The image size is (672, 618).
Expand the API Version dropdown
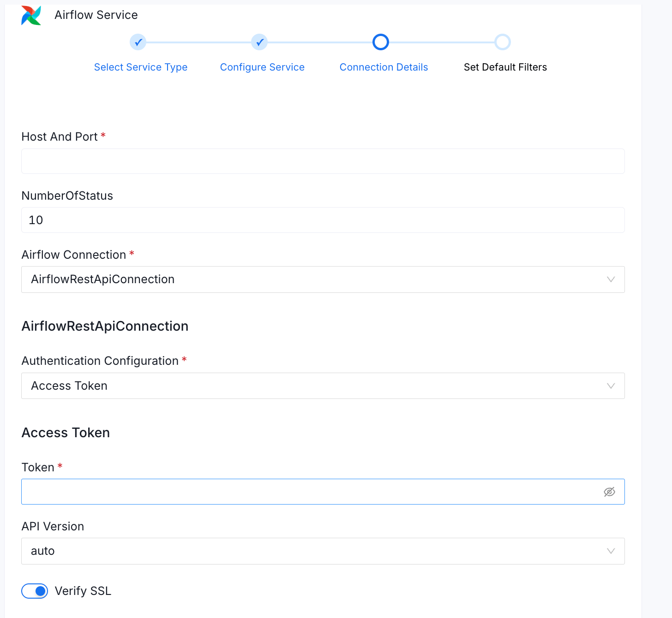(323, 551)
